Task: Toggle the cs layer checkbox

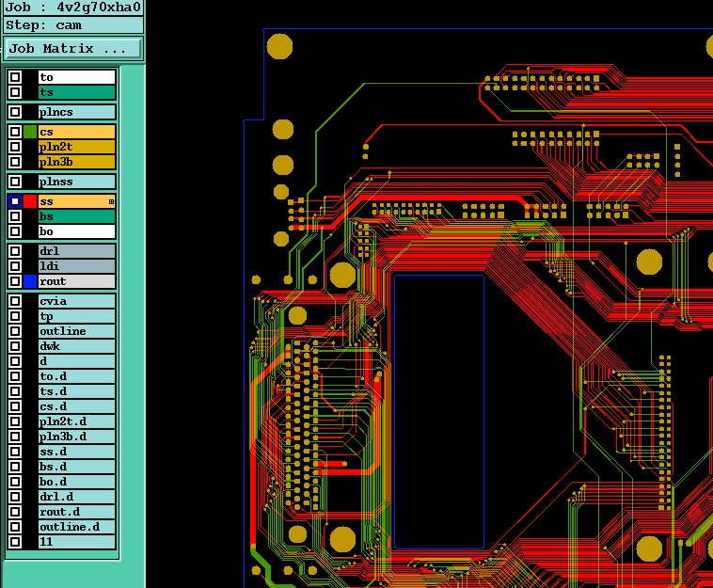Action: (x=15, y=132)
